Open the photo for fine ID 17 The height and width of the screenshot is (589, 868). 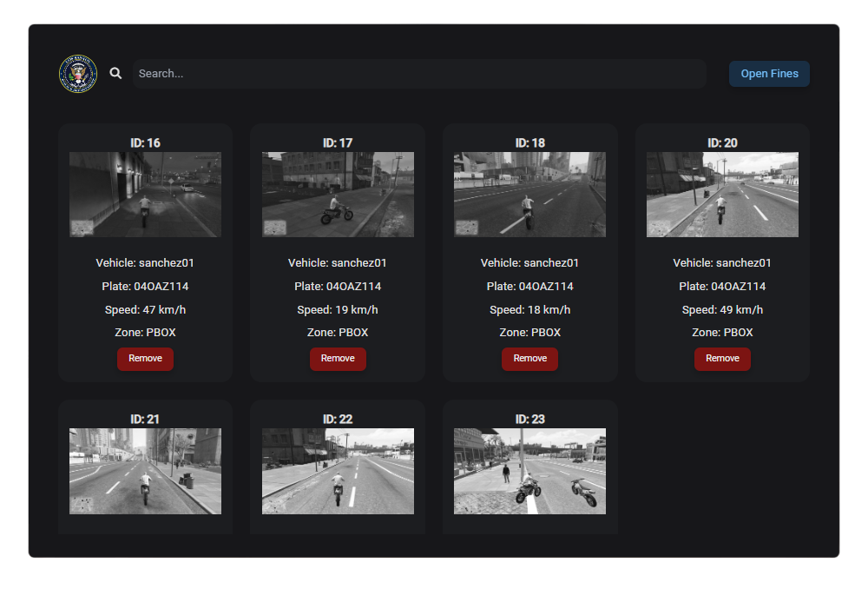pos(338,195)
